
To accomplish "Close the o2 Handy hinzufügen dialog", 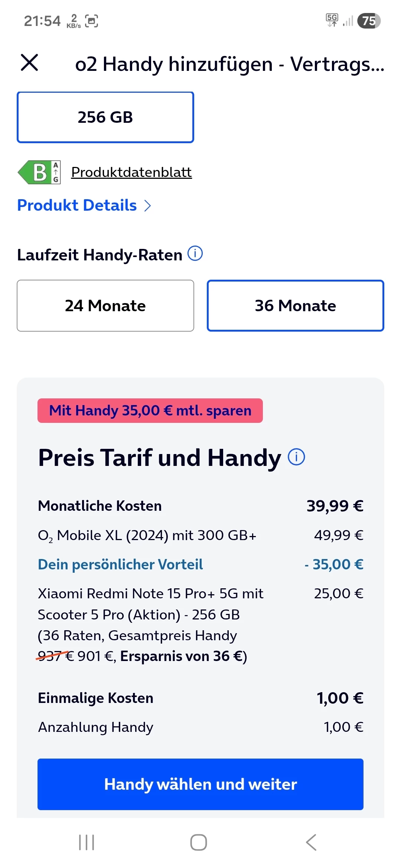I will [x=29, y=62].
